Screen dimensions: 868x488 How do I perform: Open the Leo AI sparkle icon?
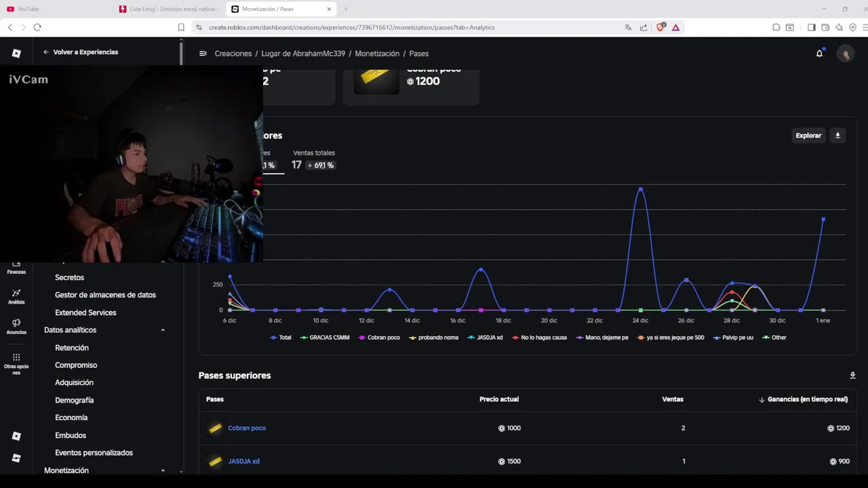point(839,27)
